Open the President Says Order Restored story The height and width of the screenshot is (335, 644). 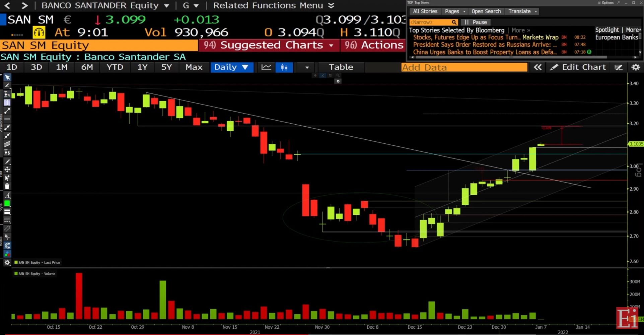[485, 45]
